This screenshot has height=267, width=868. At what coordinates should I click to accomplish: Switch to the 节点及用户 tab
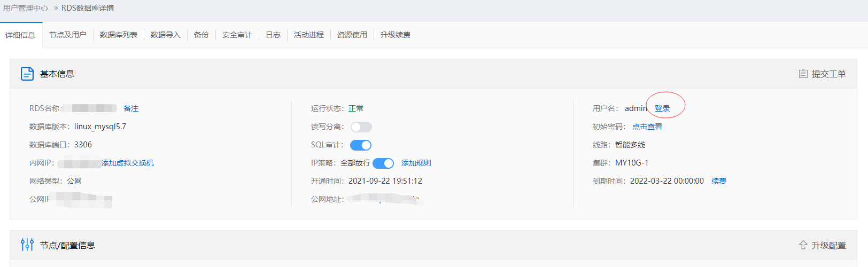67,35
